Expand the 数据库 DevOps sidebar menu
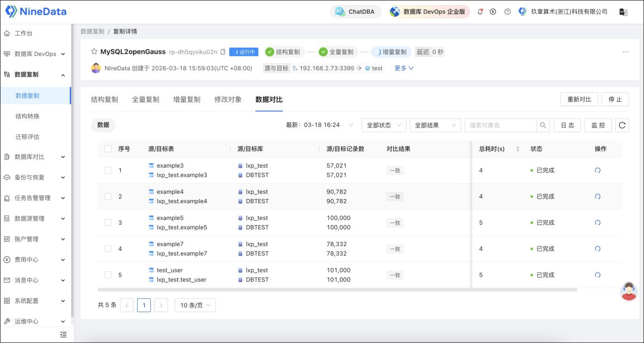 tap(36, 54)
